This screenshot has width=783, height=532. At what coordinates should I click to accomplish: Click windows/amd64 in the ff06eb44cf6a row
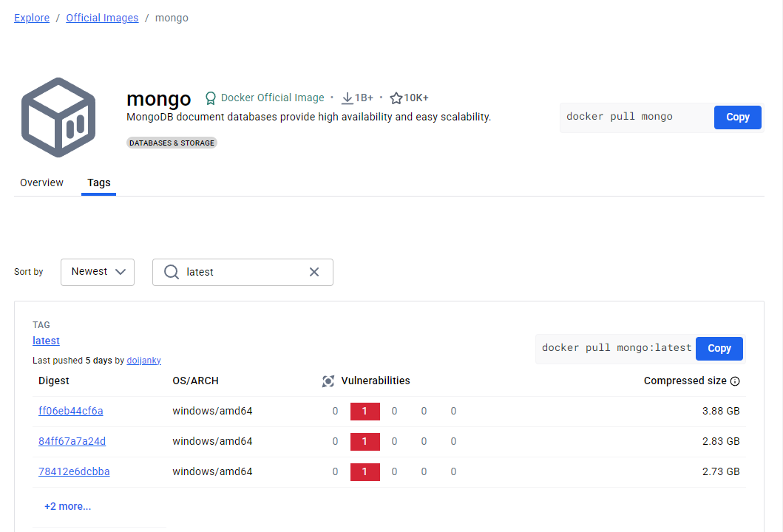(212, 412)
